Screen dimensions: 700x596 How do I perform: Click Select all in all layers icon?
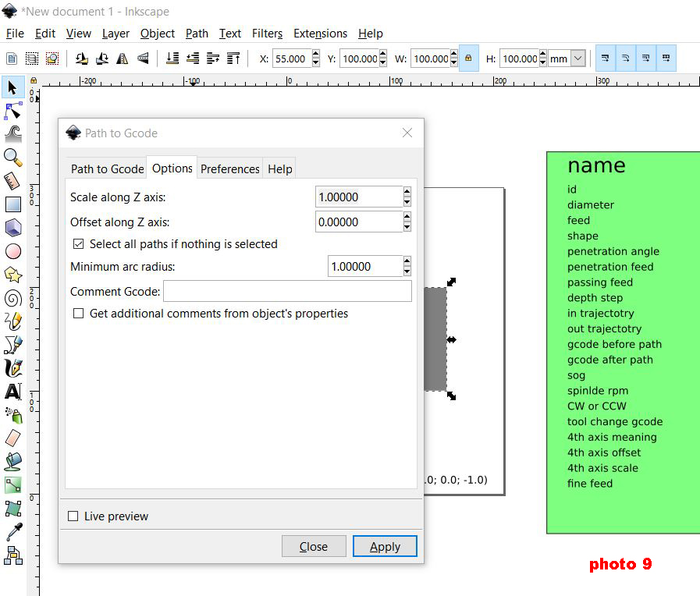(32, 59)
